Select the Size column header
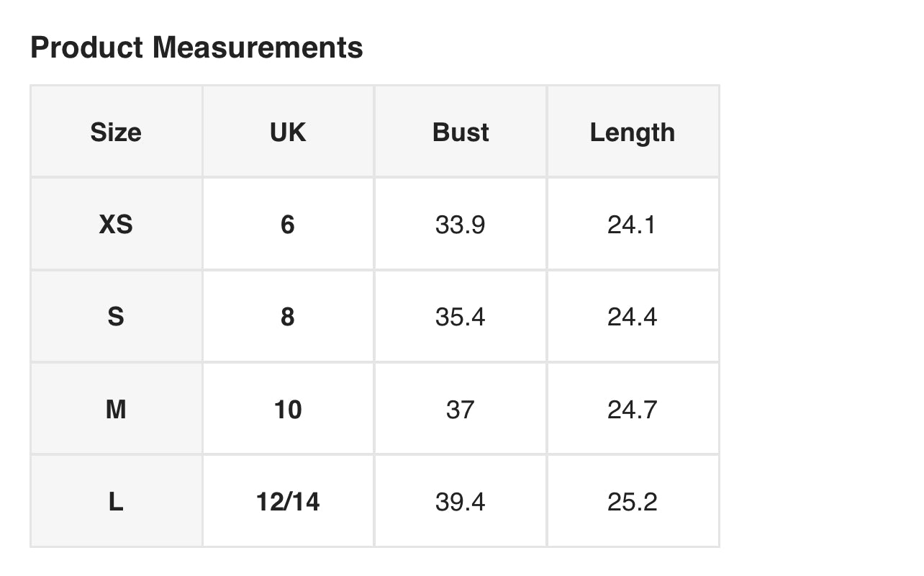This screenshot has height=576, width=924. [116, 132]
